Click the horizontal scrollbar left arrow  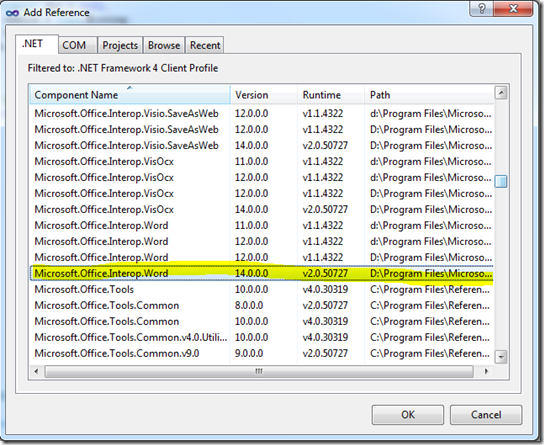[x=36, y=371]
